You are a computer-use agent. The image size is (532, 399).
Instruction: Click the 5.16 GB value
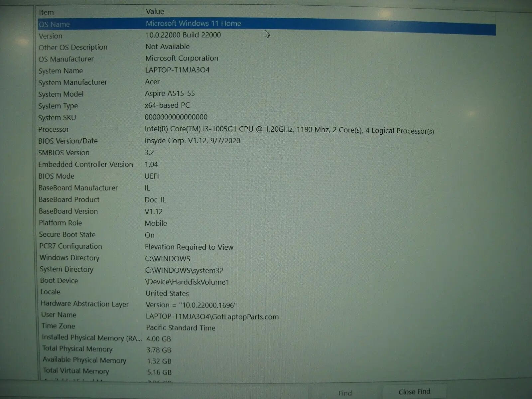[160, 372]
